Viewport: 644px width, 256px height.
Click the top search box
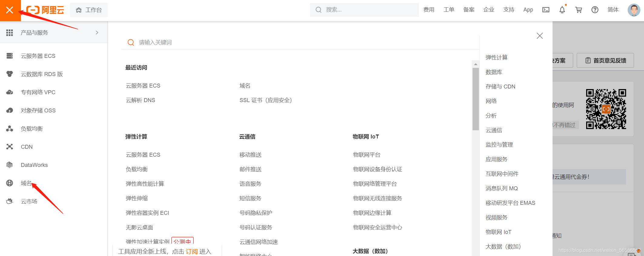[x=364, y=10]
